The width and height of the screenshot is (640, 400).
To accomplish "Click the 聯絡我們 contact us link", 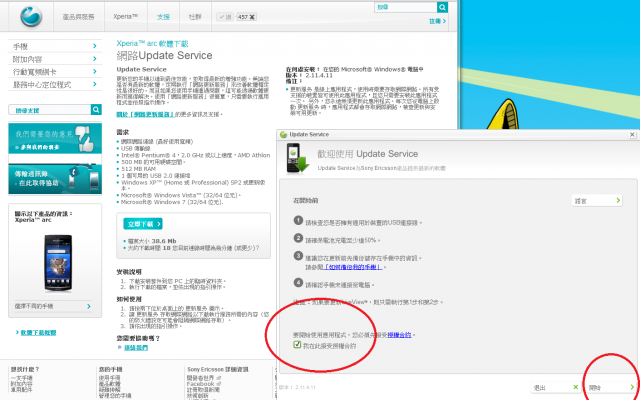I will pyautogui.click(x=136, y=347).
